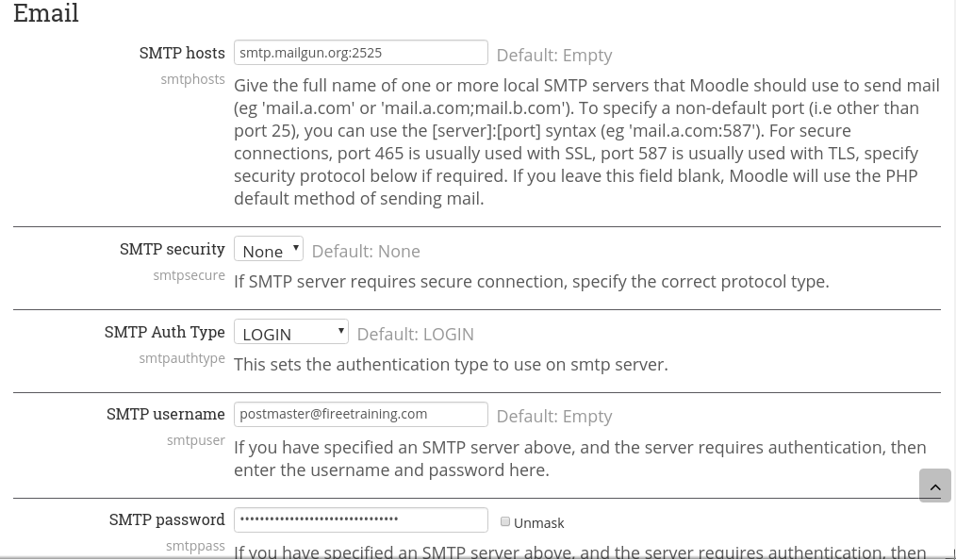Click the smtphosts setting name text
Viewport: 956px width, 560px height.
pyautogui.click(x=192, y=79)
